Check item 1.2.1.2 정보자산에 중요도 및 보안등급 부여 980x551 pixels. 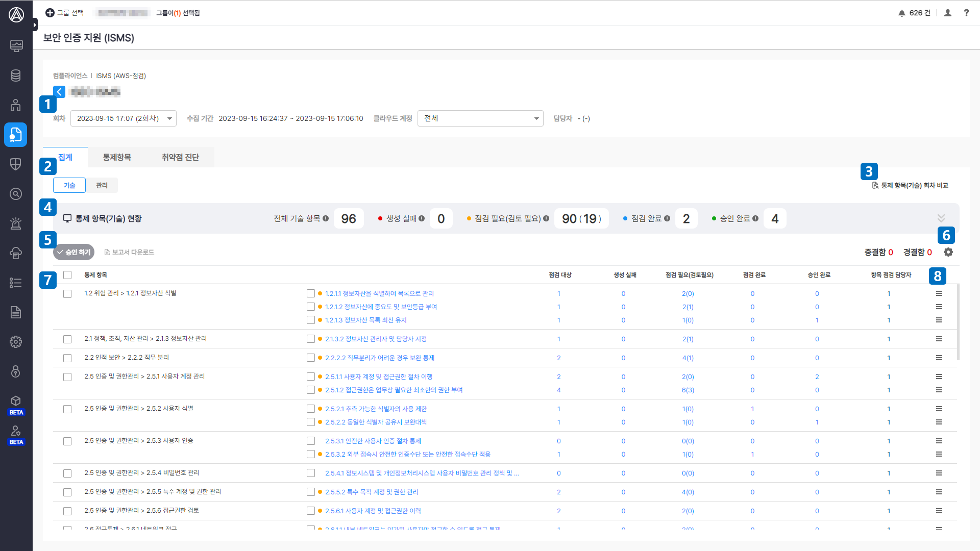point(310,307)
